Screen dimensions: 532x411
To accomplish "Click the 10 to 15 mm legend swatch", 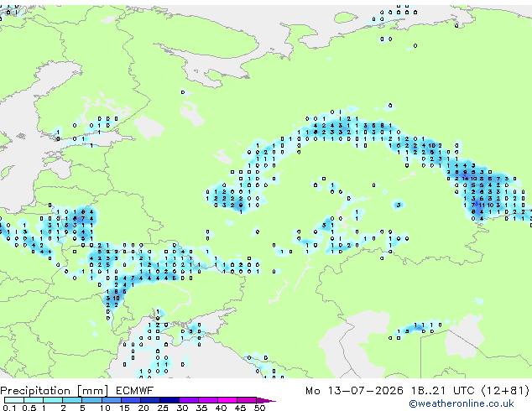I will 111,400.
